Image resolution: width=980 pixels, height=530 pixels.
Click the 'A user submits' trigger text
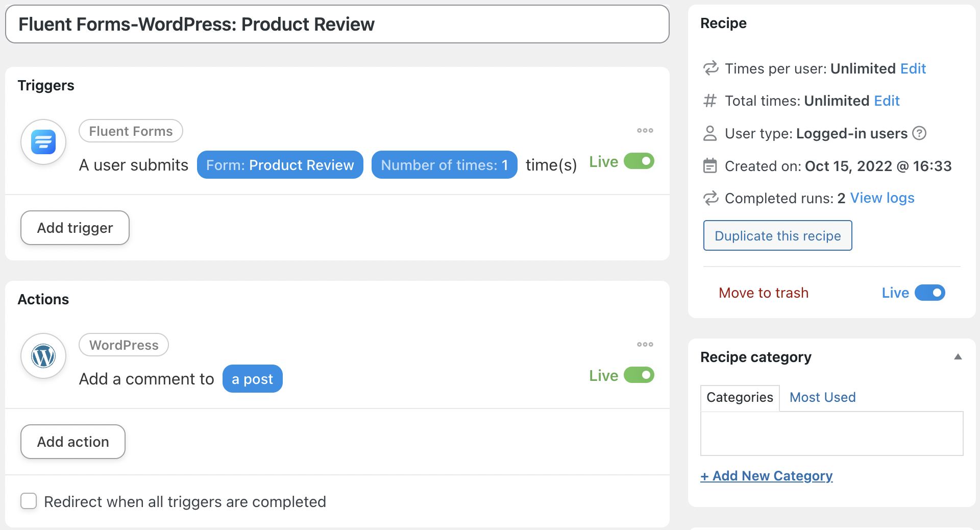[x=134, y=165]
